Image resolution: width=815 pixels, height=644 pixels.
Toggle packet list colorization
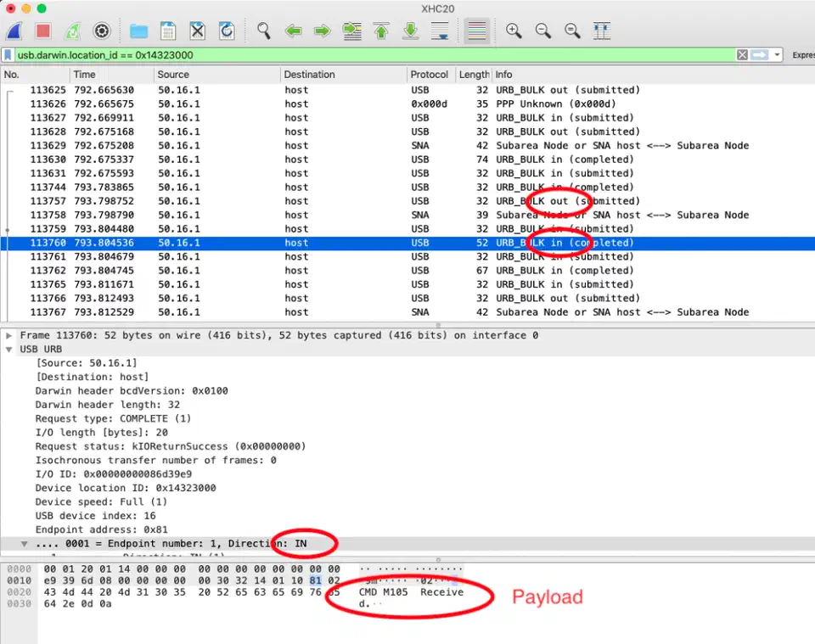coord(477,31)
